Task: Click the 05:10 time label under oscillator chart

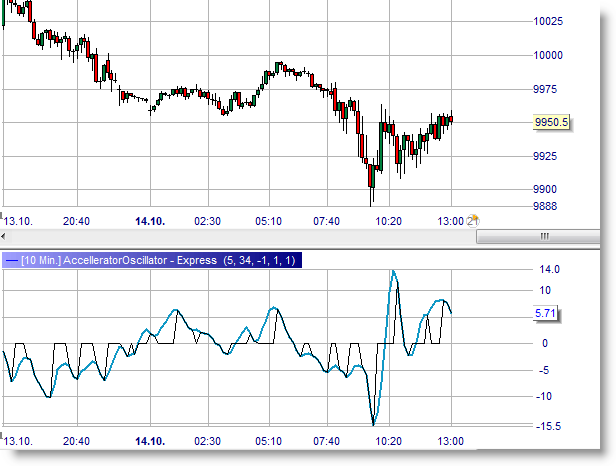Action: [268, 441]
